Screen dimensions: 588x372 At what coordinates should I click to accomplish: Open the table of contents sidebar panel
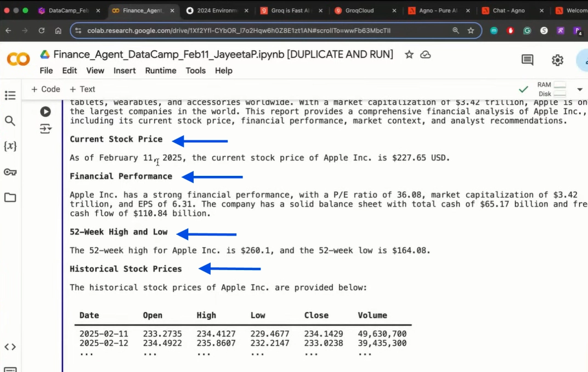pyautogui.click(x=10, y=95)
